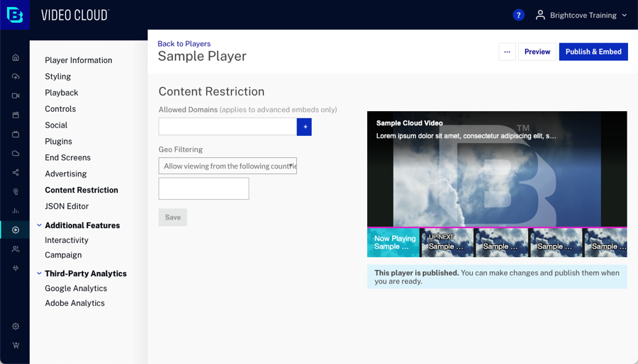Open the Admin gear icon
Screen dimensions: 638x364
(x=15, y=326)
